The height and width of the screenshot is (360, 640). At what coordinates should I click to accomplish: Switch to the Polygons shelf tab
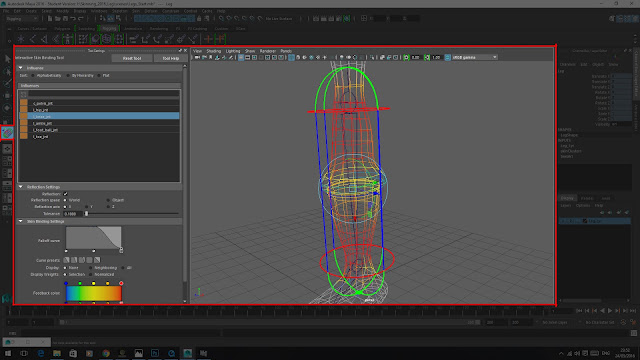point(62,29)
